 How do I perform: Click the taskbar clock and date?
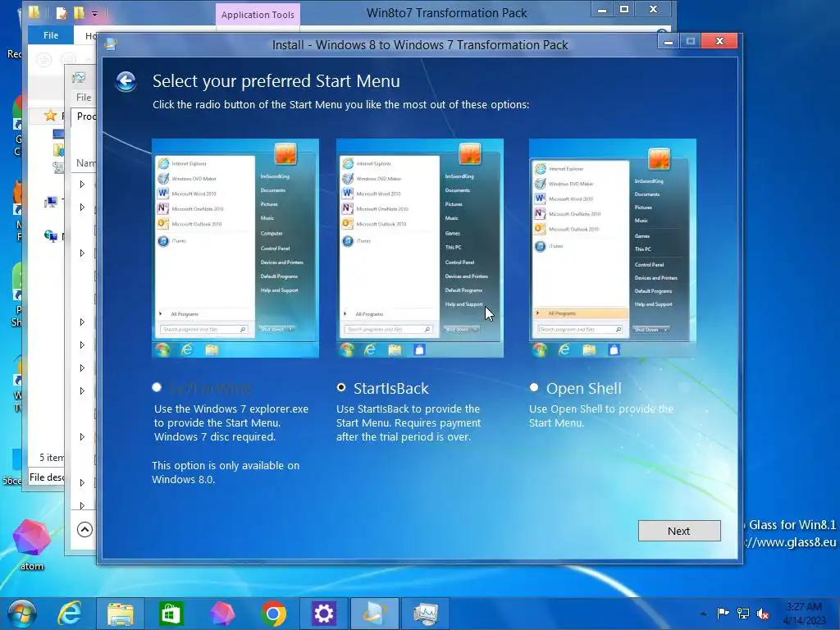[x=804, y=614]
